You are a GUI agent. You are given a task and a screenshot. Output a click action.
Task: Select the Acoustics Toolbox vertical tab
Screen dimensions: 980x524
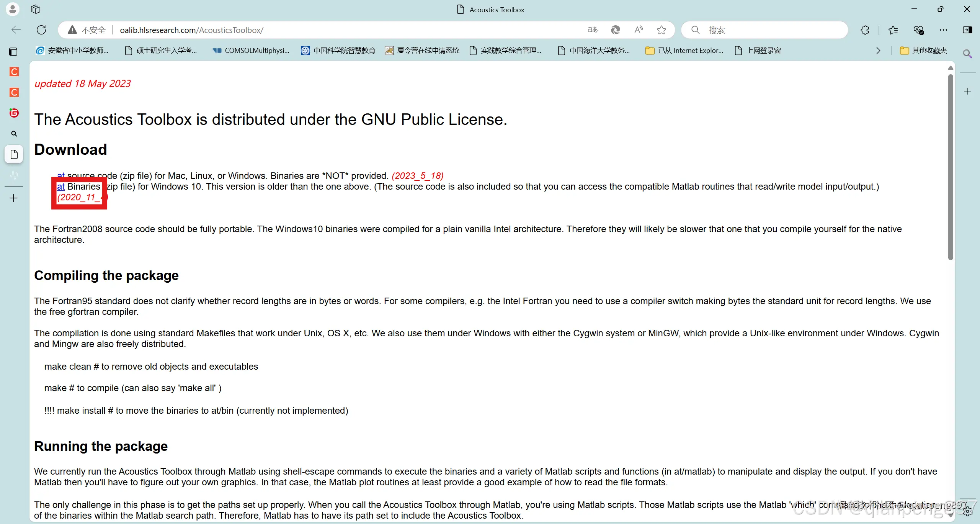[x=14, y=154]
